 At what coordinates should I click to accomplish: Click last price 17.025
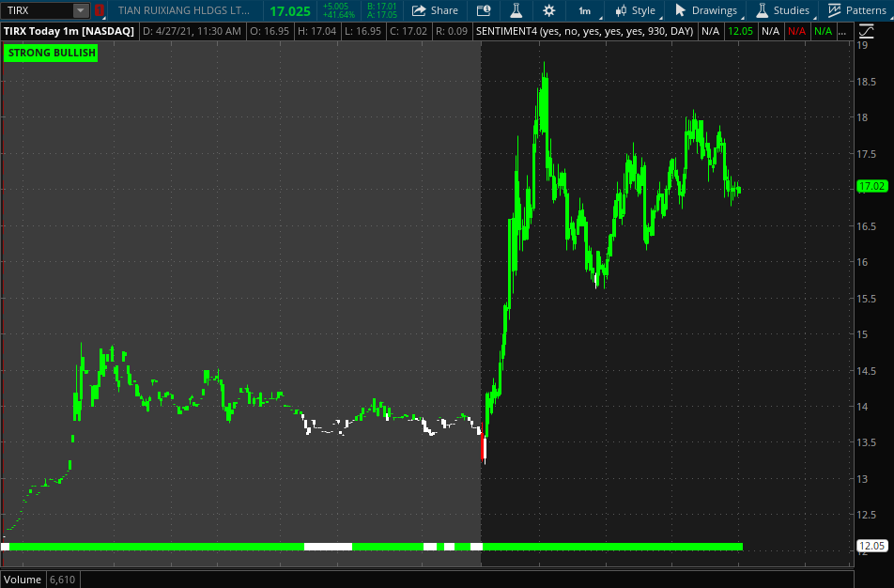tap(289, 11)
